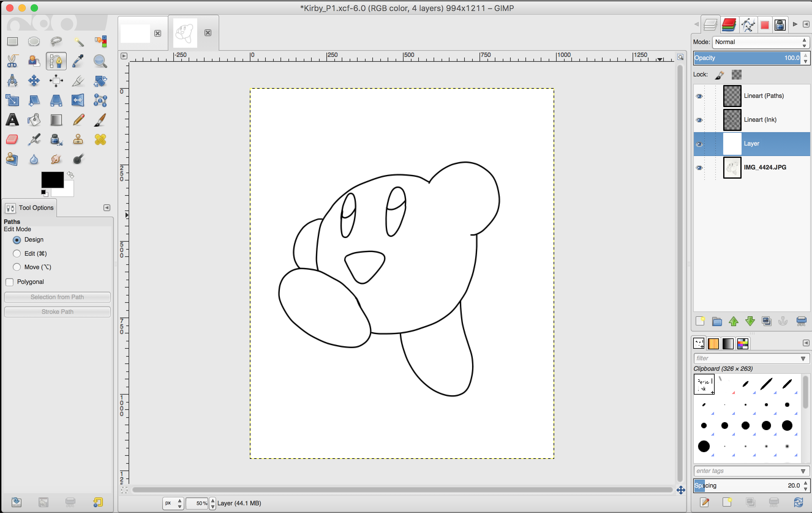Select the Ellipse Select tool
Screen dimensions: 812x513
[34, 41]
